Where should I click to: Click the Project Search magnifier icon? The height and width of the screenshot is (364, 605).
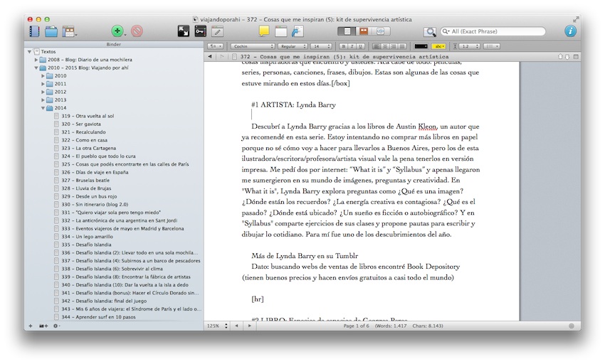[x=429, y=31]
